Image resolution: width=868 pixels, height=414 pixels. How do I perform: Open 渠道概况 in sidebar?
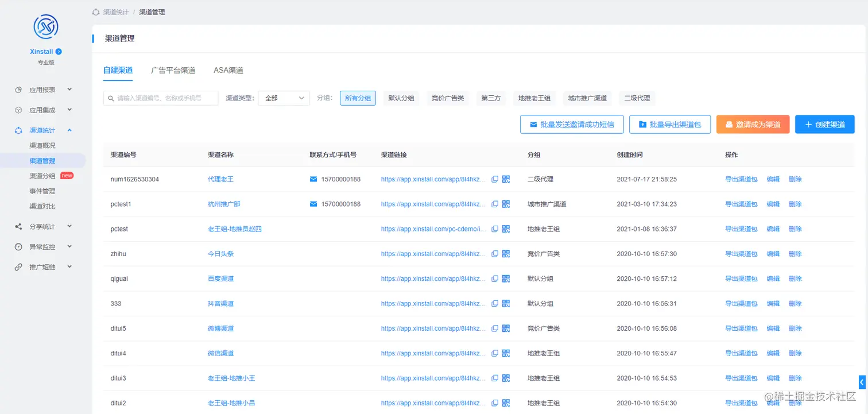tap(42, 146)
